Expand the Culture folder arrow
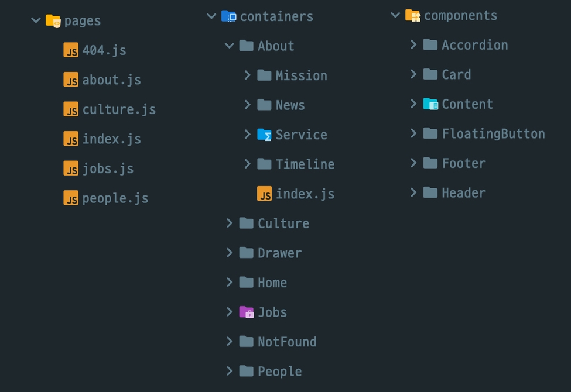 coord(230,223)
